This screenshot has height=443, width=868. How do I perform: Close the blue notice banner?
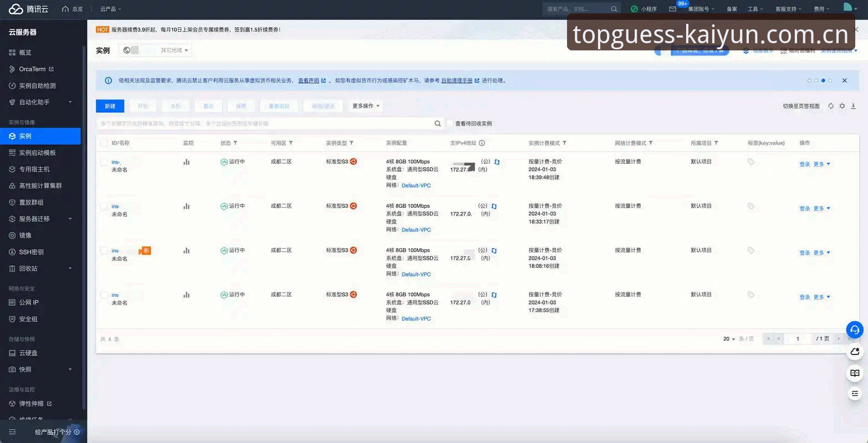[844, 80]
